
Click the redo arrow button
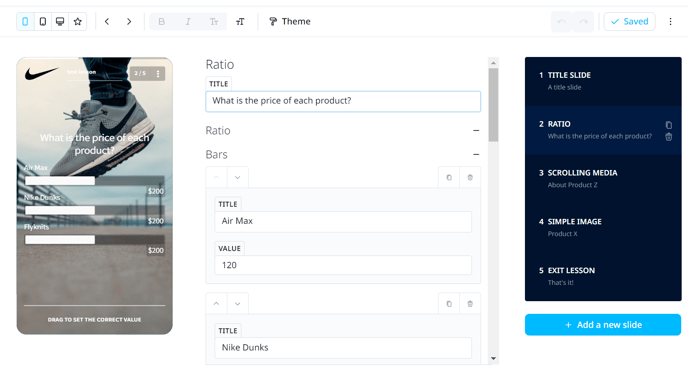pyautogui.click(x=584, y=21)
